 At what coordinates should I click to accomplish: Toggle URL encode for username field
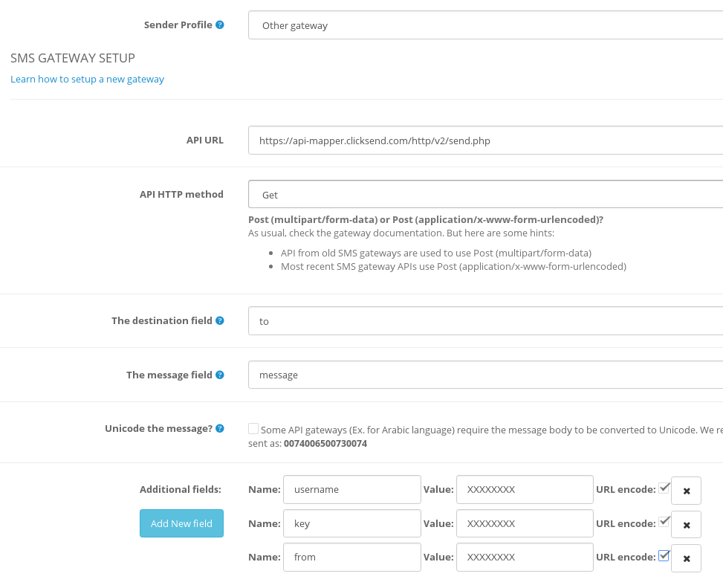[664, 488]
